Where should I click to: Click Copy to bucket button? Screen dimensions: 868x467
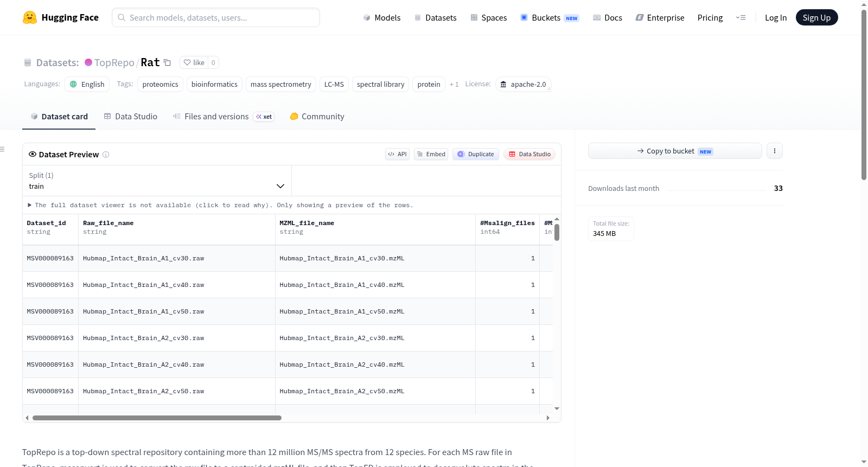tap(675, 151)
